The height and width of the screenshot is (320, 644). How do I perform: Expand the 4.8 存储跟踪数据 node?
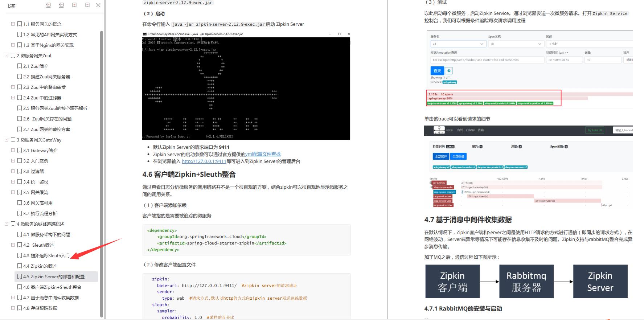point(13,308)
